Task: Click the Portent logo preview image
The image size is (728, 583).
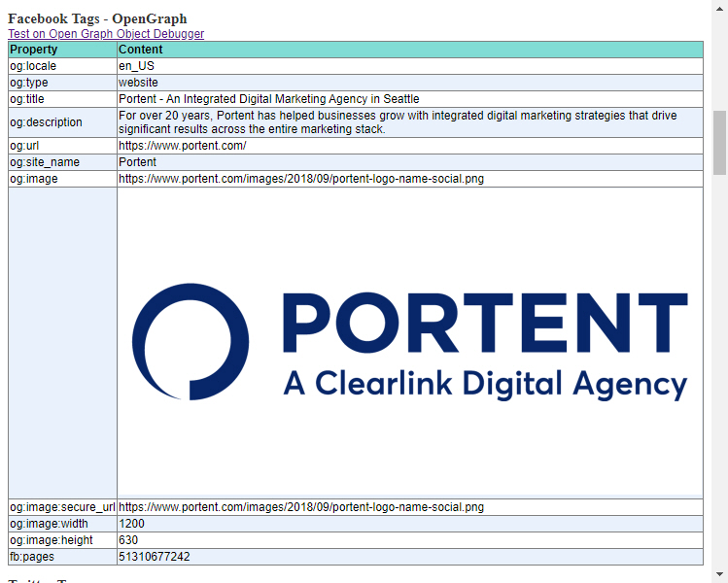Action: click(410, 343)
